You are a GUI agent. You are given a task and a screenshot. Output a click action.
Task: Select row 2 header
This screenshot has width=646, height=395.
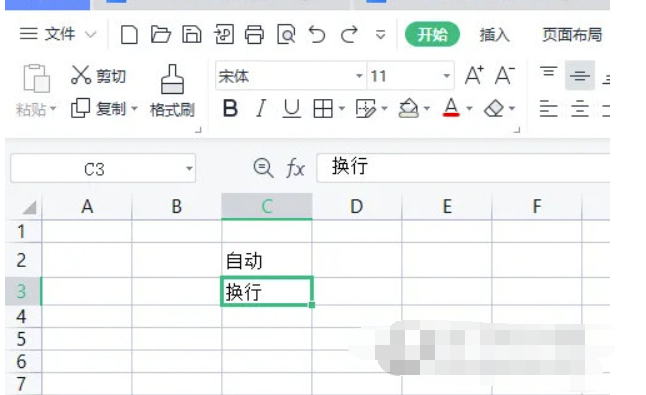[x=23, y=260]
